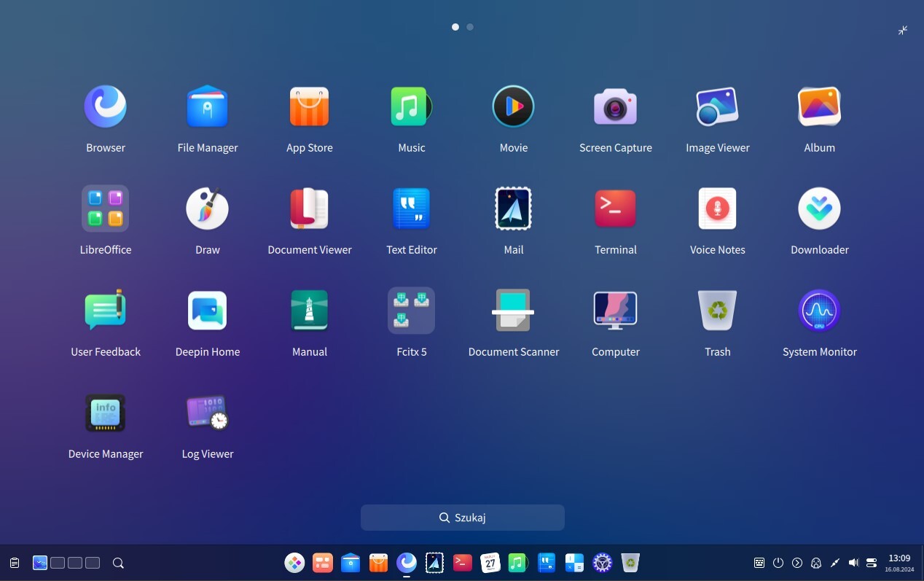The height and width of the screenshot is (581, 924).
Task: Open Control Center from the dock
Action: point(601,562)
